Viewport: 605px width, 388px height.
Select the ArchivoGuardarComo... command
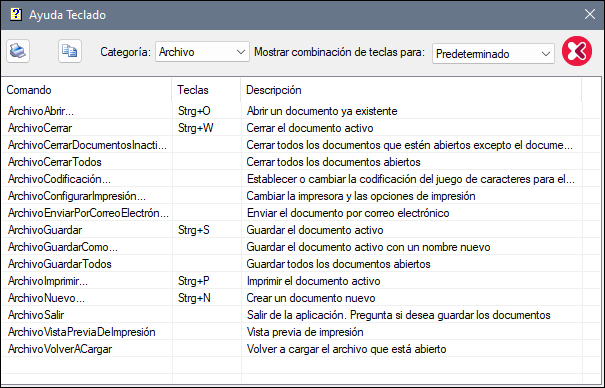(63, 247)
